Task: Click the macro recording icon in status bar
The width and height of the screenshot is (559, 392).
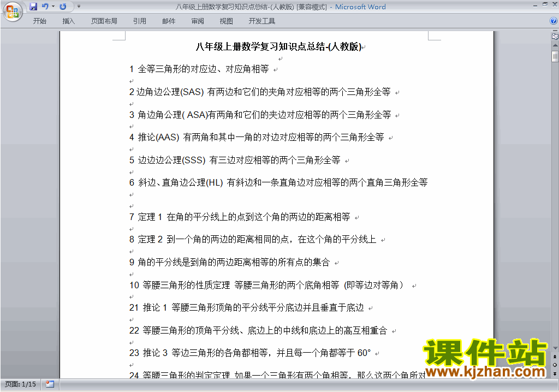Action: click(x=50, y=384)
